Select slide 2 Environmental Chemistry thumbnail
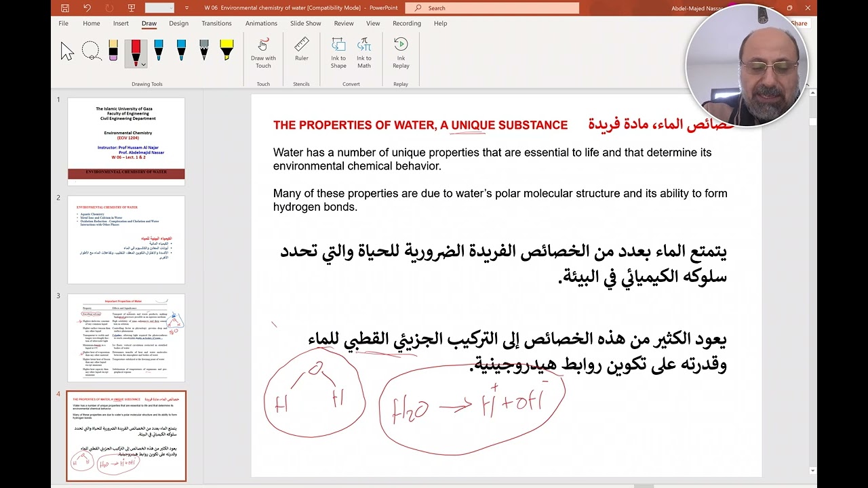This screenshot has height=488, width=868. [126, 240]
